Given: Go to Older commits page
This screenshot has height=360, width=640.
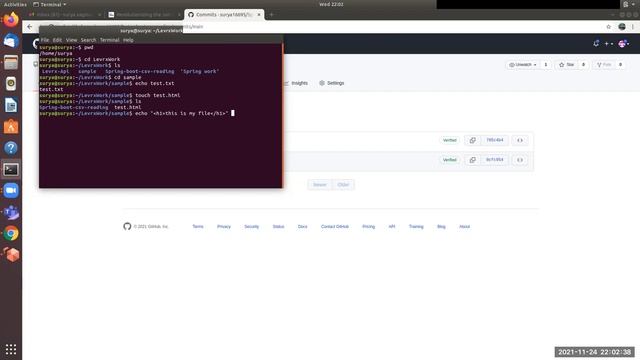Looking at the screenshot, I should [343, 184].
